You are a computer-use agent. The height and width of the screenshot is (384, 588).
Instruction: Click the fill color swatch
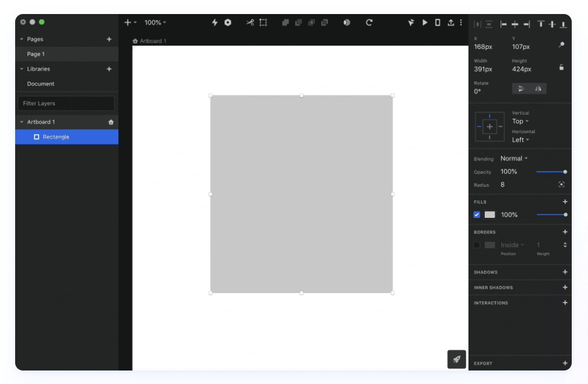[490, 214]
